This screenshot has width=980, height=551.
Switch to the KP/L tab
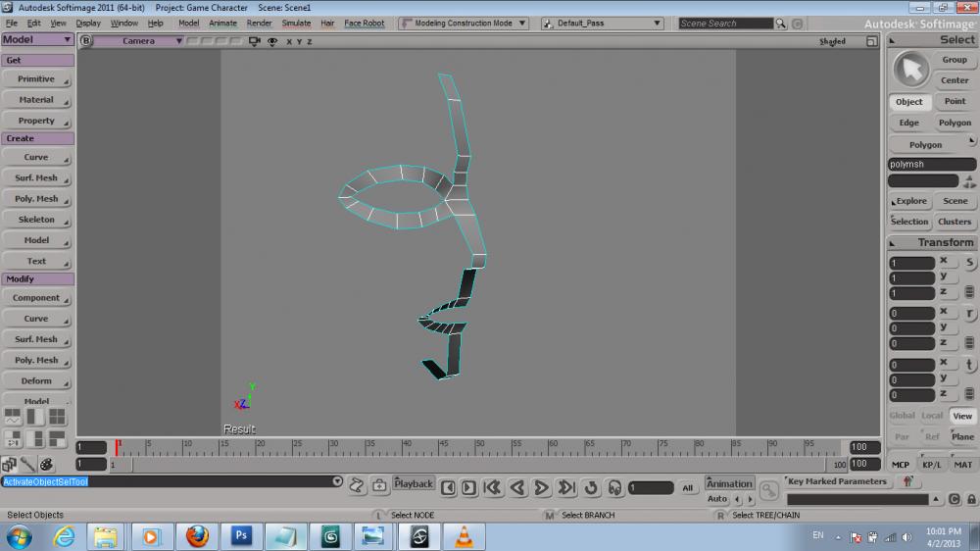coord(931,465)
